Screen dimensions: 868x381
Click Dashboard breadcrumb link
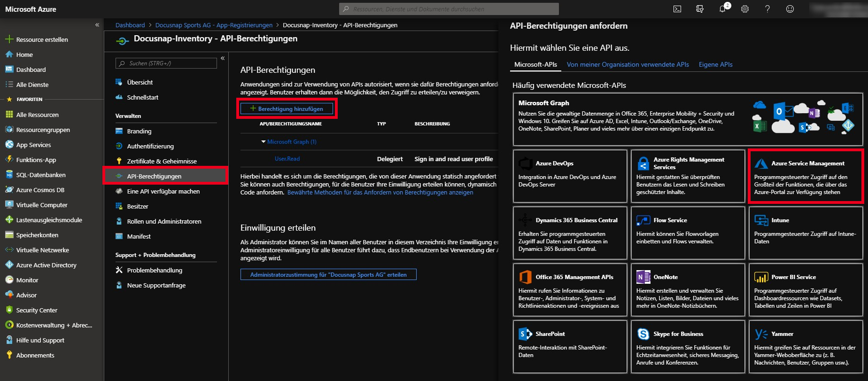130,25
